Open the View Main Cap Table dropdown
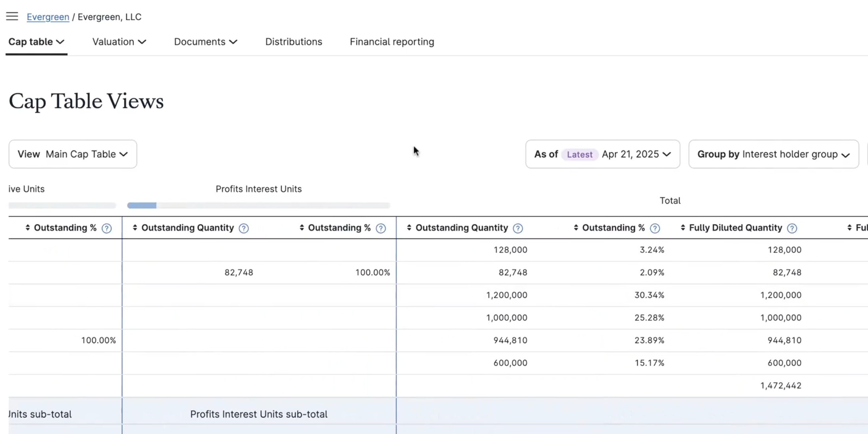Screen dimensions: 868x434 click(x=73, y=154)
